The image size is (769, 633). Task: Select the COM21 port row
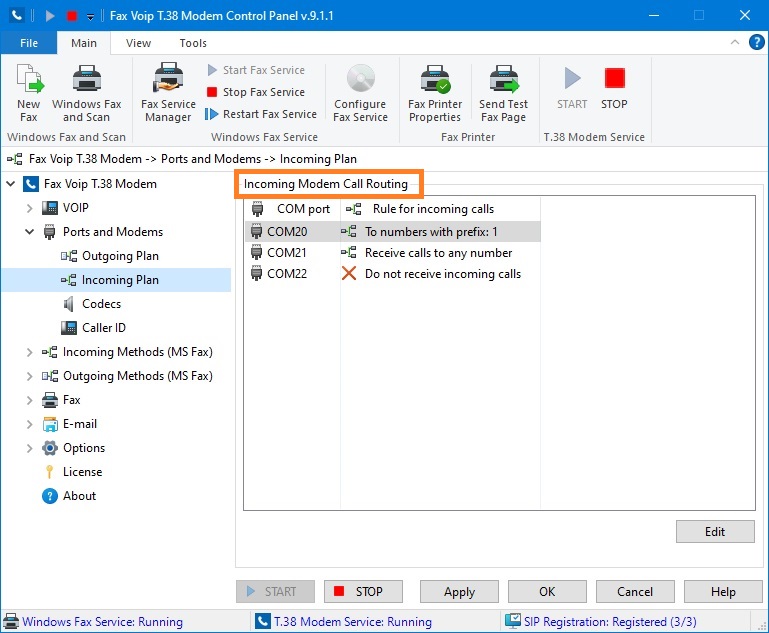click(392, 253)
